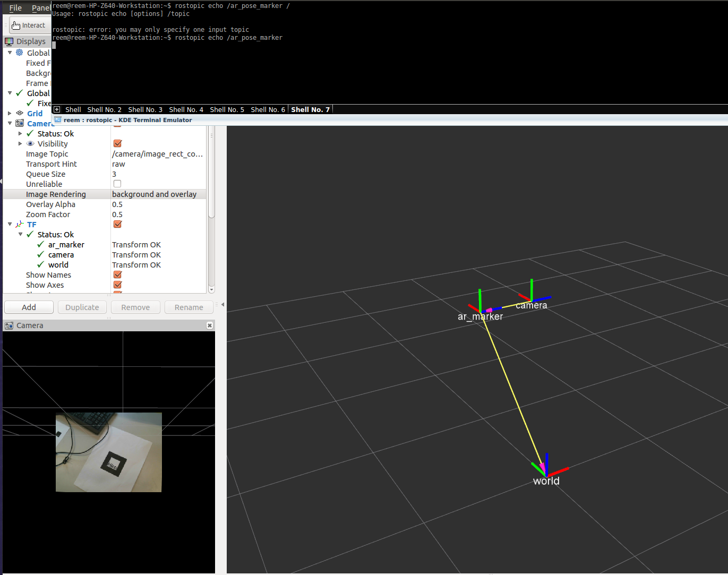Toggle the Visibility checkbox
This screenshot has height=575, width=728.
point(117,143)
